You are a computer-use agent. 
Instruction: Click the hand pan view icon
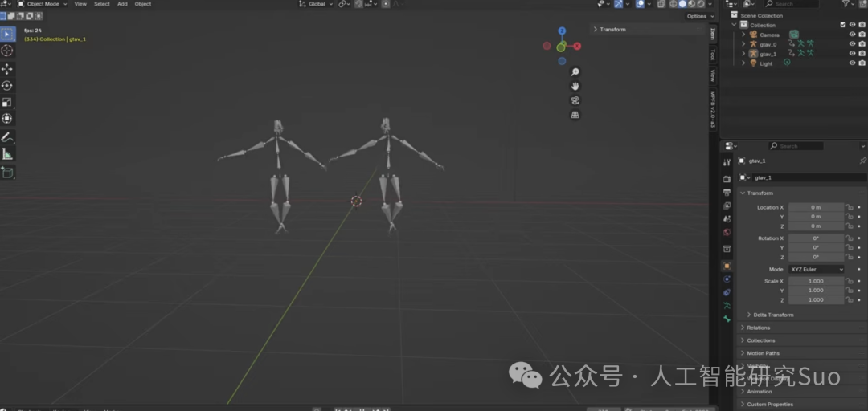point(575,86)
